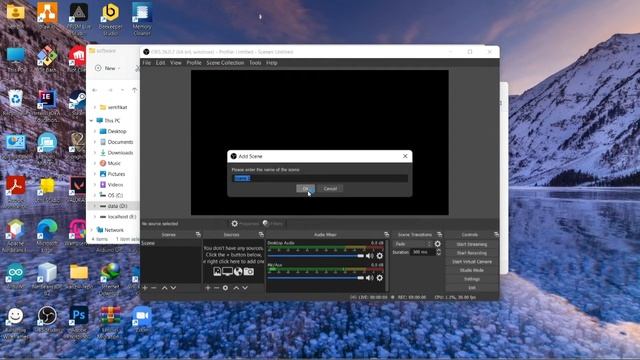Adjust the Desktop Audio volume slider

click(316, 256)
